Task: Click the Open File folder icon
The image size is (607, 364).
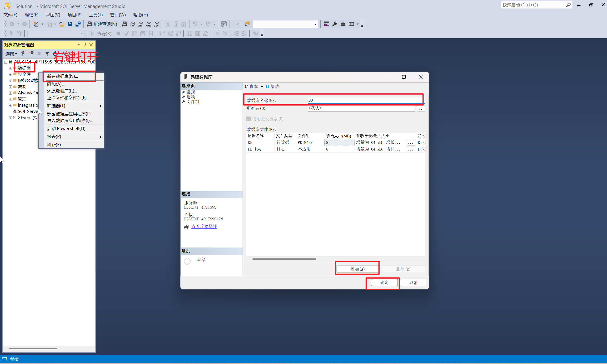Action: click(62, 24)
